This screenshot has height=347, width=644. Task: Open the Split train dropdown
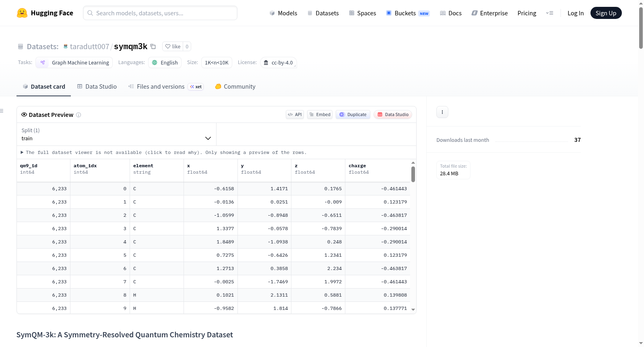[116, 134]
